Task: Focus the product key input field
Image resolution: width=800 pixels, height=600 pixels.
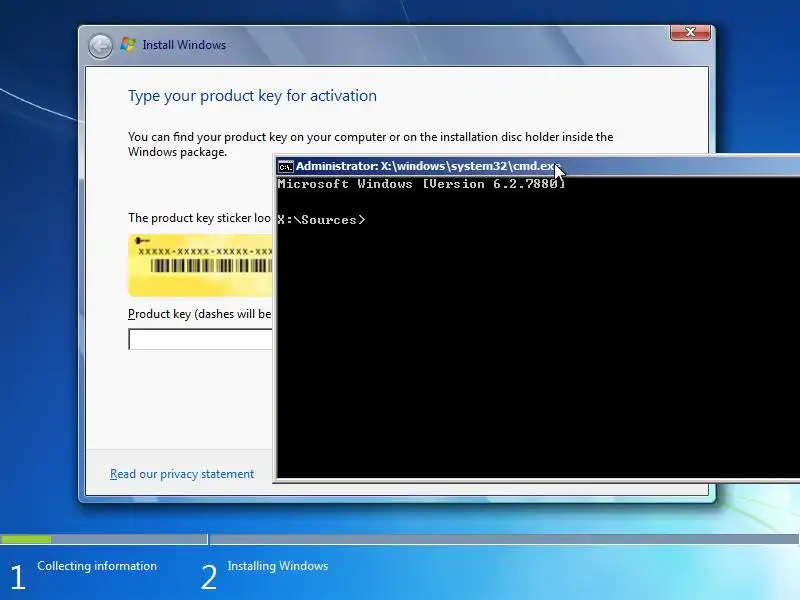Action: pos(201,339)
